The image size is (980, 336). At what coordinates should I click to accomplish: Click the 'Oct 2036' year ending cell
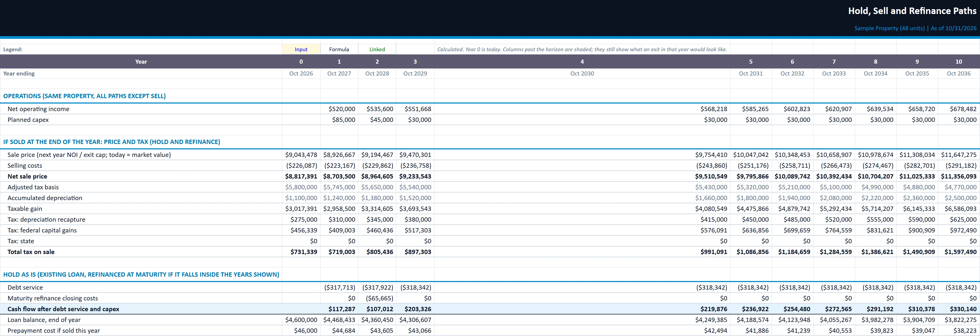point(959,73)
